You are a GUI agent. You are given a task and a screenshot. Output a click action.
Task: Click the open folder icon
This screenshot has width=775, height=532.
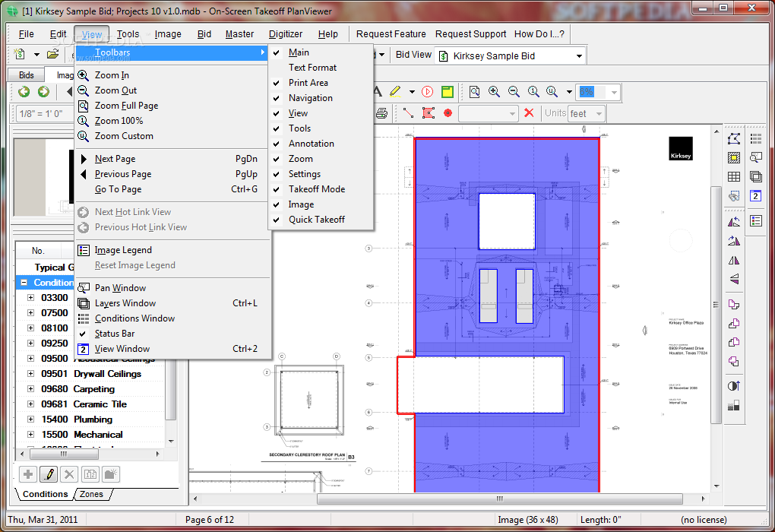pos(53,55)
